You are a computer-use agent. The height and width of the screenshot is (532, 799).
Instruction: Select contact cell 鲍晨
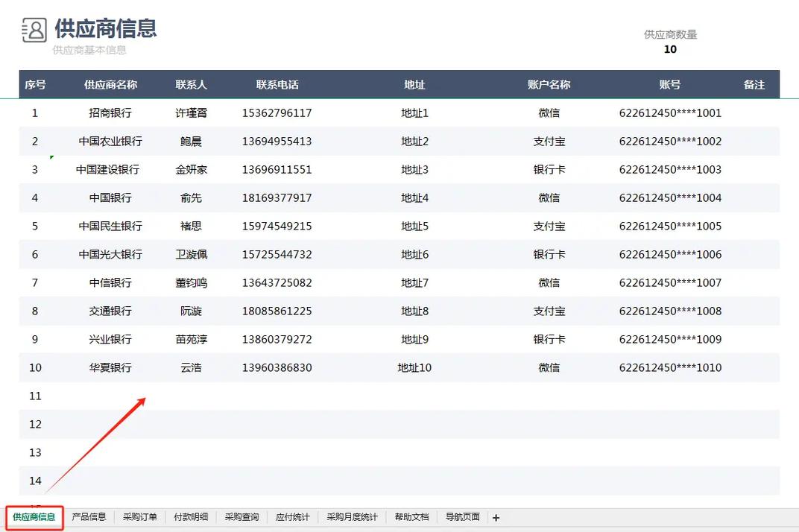point(191,141)
